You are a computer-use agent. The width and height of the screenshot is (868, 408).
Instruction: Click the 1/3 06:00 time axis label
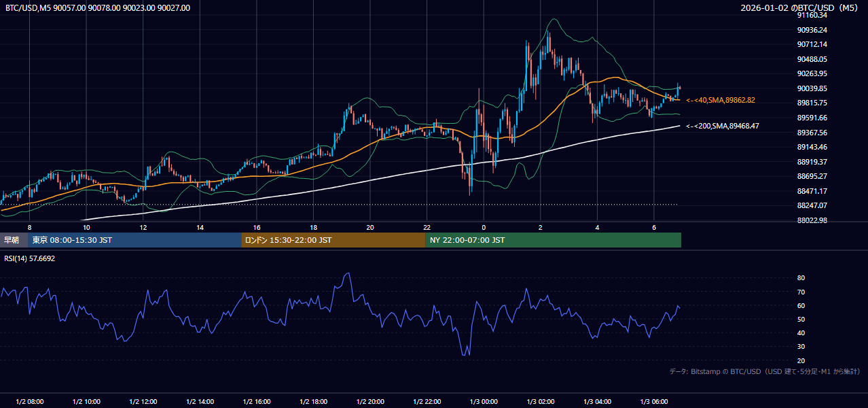654,402
